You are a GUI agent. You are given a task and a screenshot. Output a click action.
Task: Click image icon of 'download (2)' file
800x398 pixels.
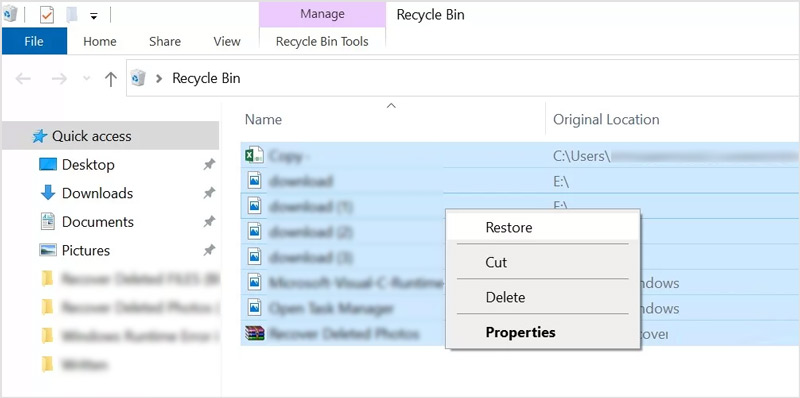pyautogui.click(x=254, y=231)
